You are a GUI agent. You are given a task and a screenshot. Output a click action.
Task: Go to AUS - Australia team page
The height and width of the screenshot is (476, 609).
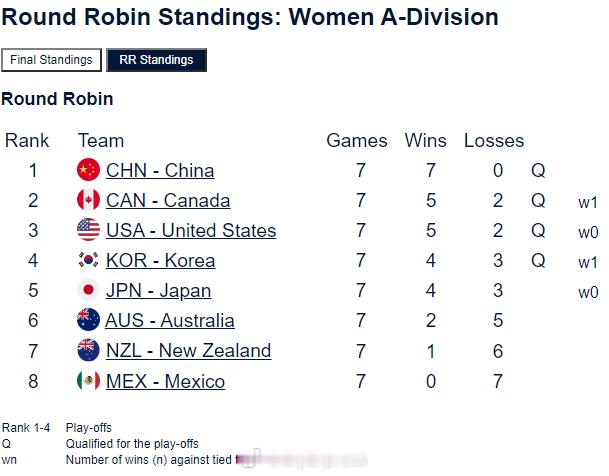coord(170,321)
